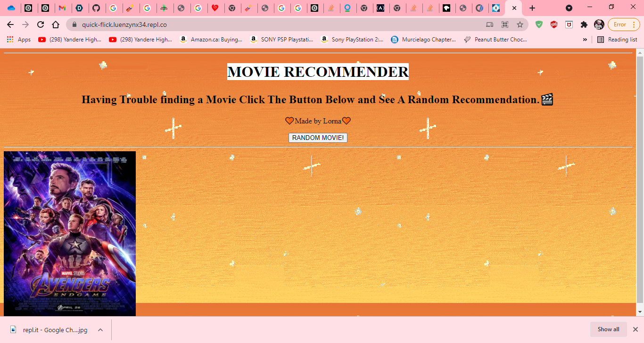
Task: Open the Extensions puzzle menu
Action: (584, 24)
